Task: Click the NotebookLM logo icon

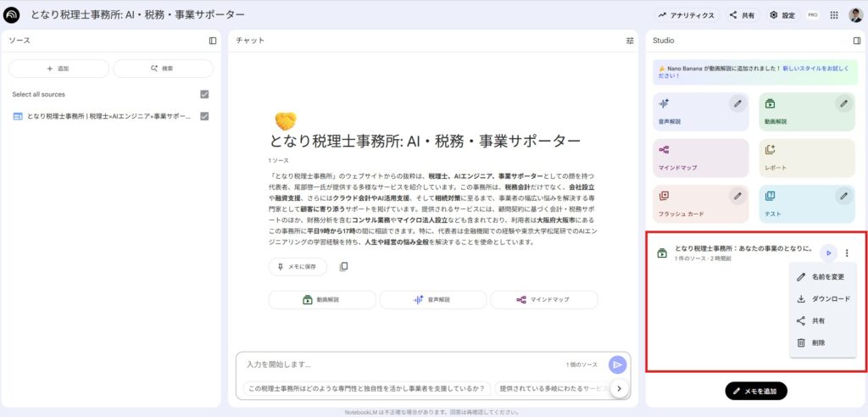Action: [12, 15]
